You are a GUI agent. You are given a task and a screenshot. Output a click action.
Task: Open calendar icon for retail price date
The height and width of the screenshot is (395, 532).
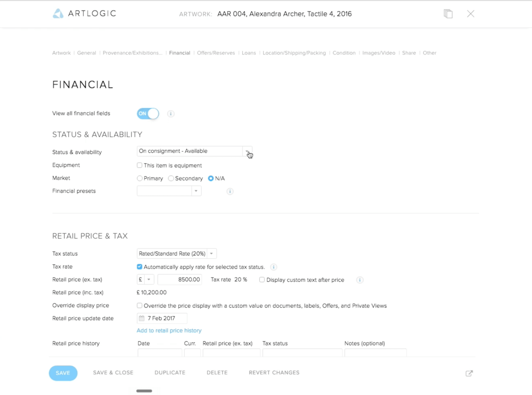pos(142,318)
